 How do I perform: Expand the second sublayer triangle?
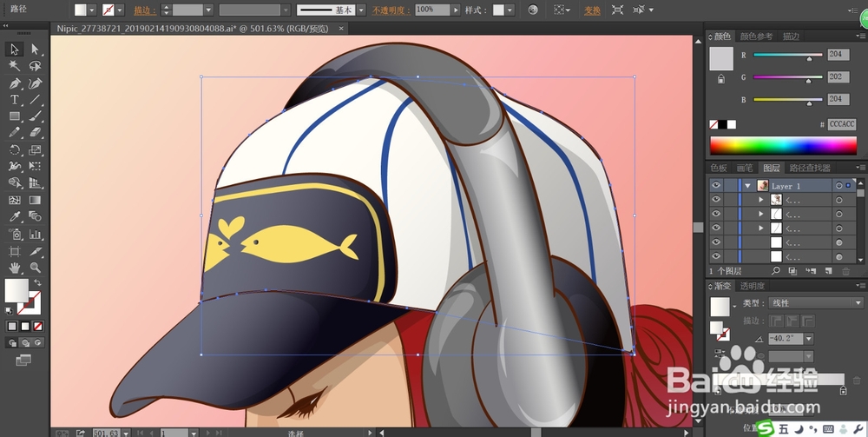point(762,213)
